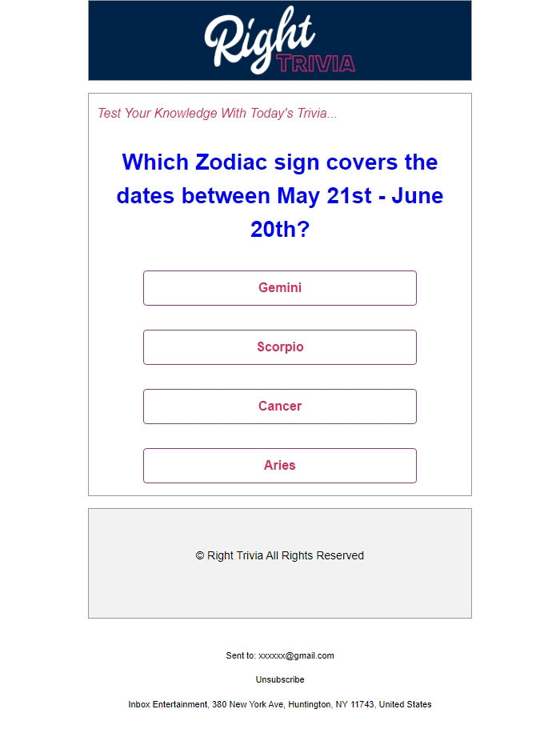Click the '20th?' line of the question

pyautogui.click(x=280, y=229)
